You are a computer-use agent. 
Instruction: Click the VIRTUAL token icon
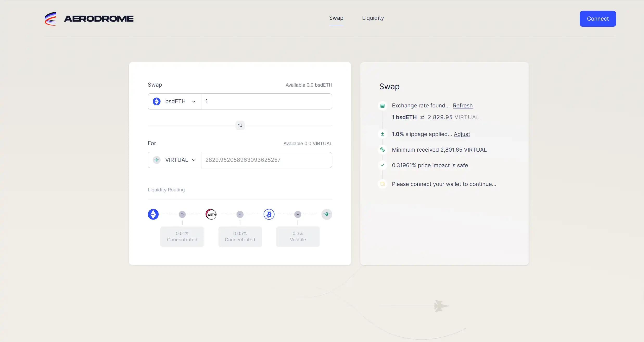[157, 160]
